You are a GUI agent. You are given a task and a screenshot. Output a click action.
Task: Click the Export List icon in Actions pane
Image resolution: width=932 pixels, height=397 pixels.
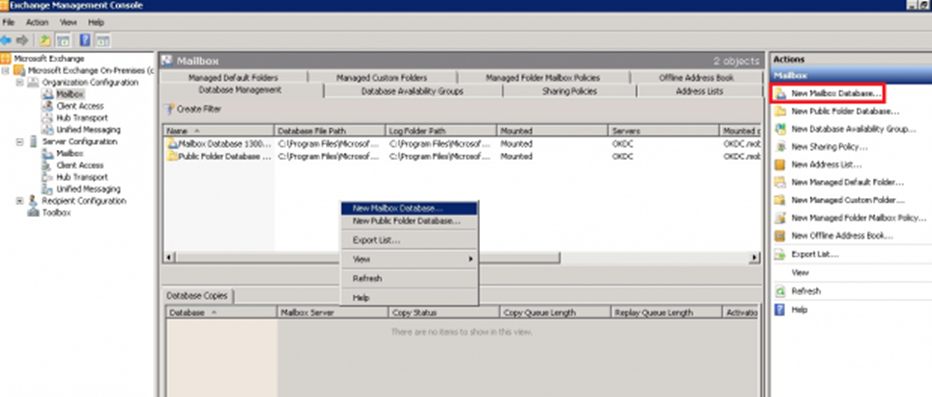(780, 254)
